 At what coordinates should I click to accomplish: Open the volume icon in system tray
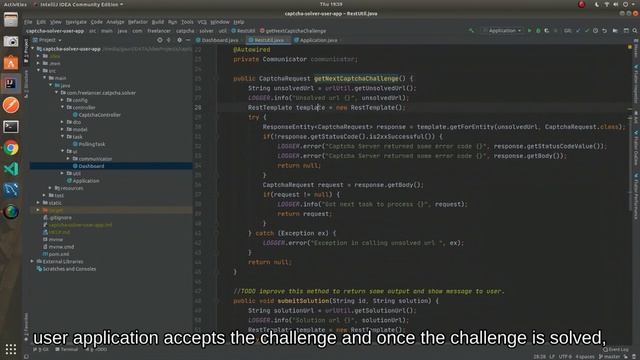(x=616, y=4)
